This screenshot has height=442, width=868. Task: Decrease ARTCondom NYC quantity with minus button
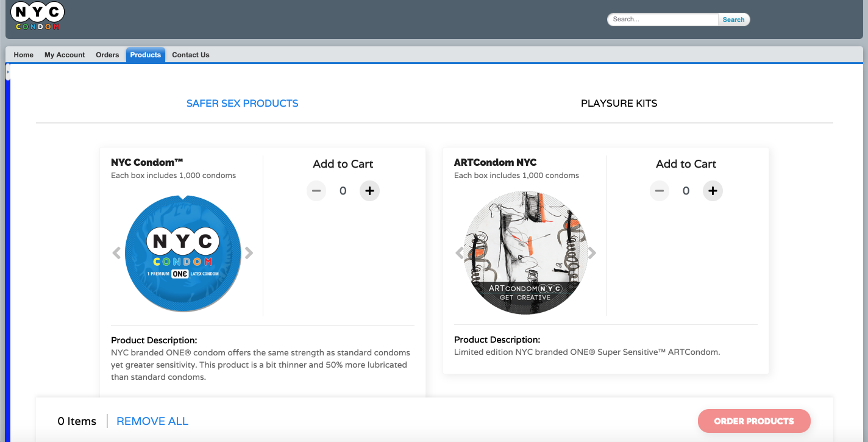[x=660, y=191]
